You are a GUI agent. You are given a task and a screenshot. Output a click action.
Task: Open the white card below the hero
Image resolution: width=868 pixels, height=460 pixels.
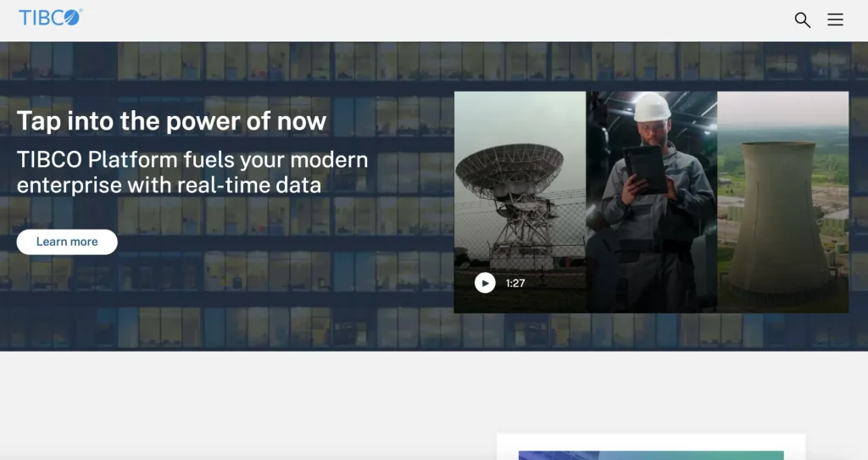(x=650, y=444)
